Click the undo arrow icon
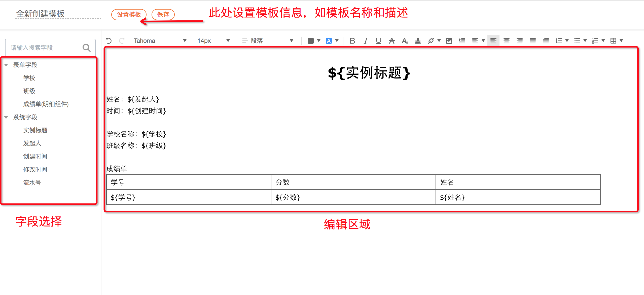Screen dimensions: 644x295 109,41
